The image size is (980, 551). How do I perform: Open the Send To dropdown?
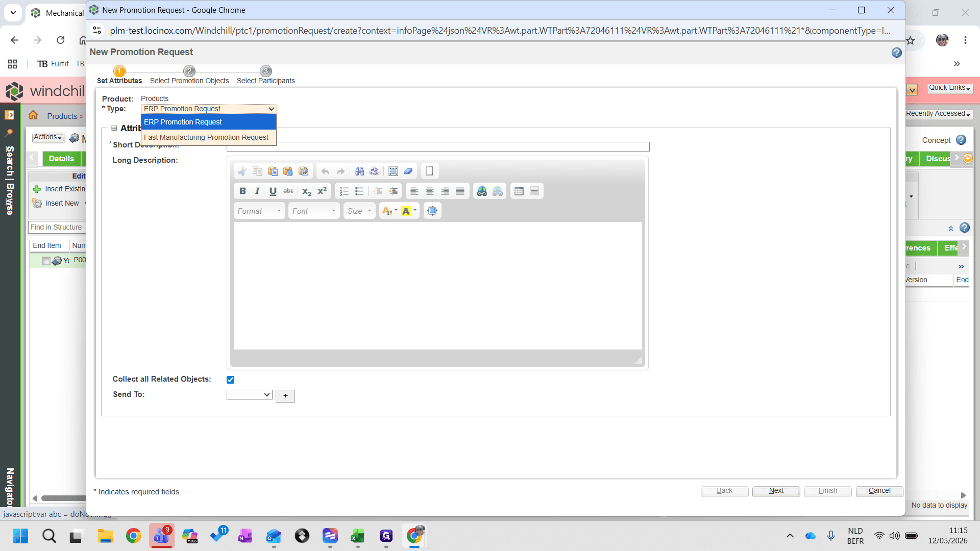coord(249,395)
